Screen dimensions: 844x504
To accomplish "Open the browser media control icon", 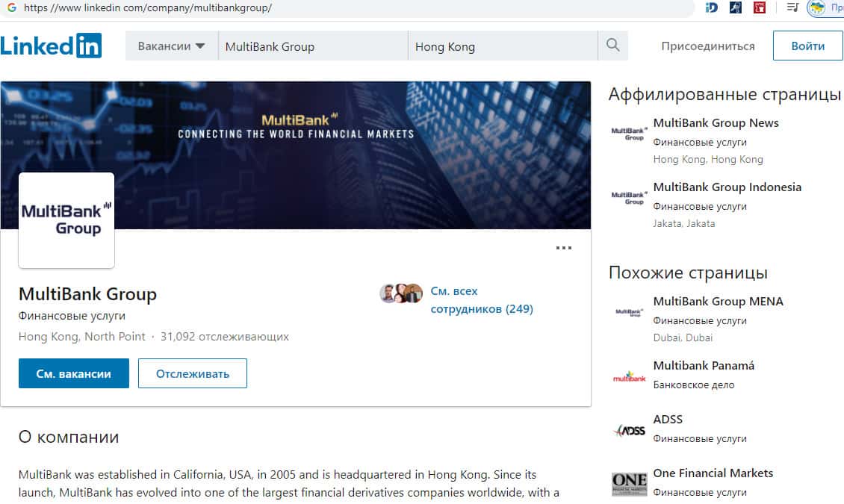I will pyautogui.click(x=792, y=8).
